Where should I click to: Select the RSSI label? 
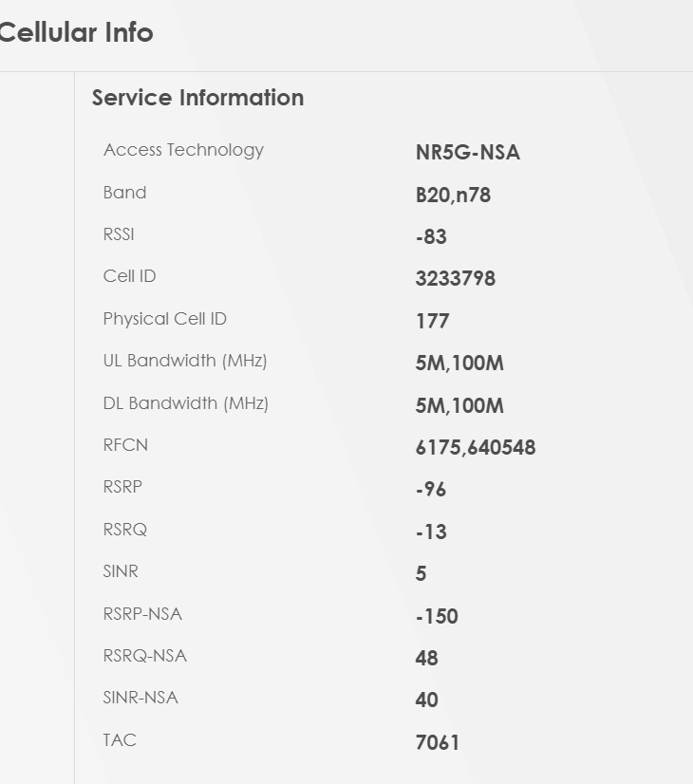pos(119,234)
